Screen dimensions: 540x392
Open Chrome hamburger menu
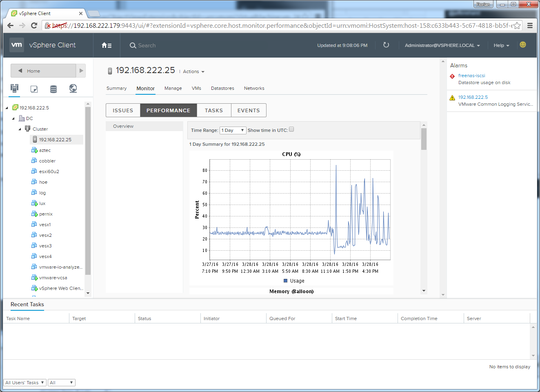530,25
